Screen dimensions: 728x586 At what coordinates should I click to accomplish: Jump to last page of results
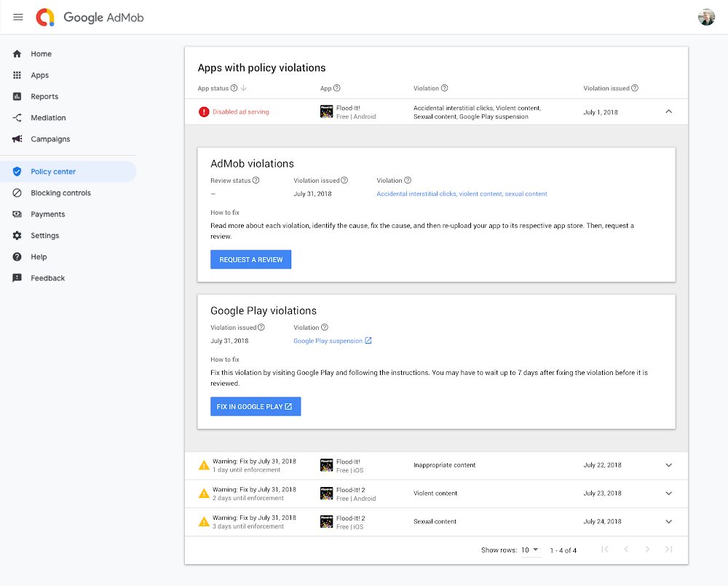point(669,550)
